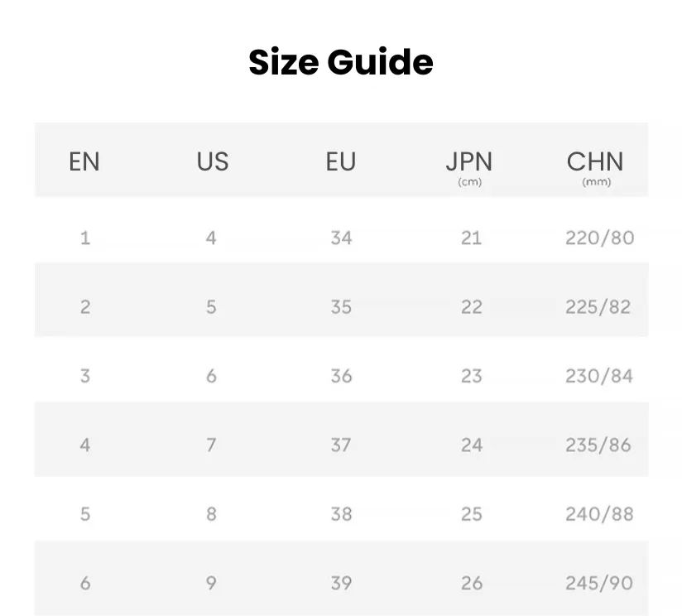Image resolution: width=682 pixels, height=616 pixels.
Task: Select the CHN (mm) column header
Action: [596, 166]
